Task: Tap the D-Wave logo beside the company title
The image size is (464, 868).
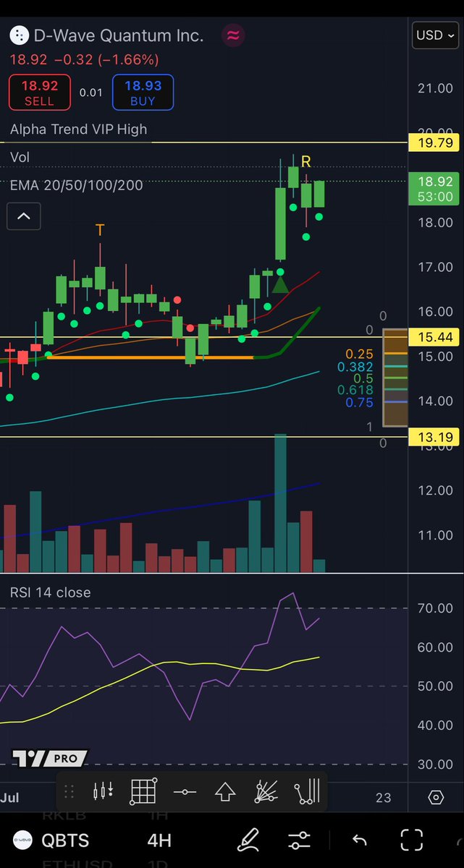Action: 19,35
